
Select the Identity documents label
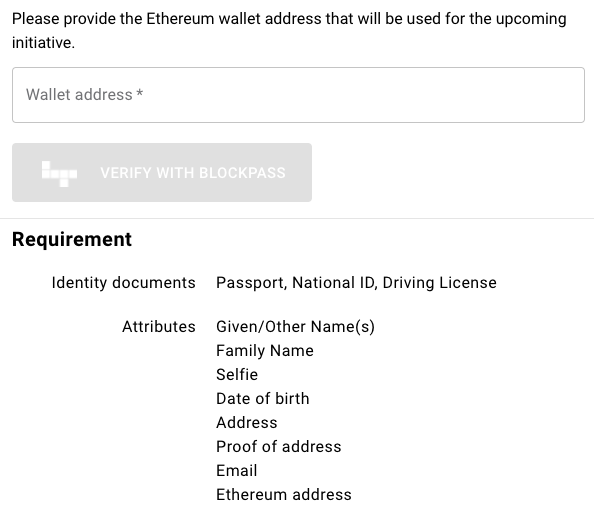click(x=123, y=283)
